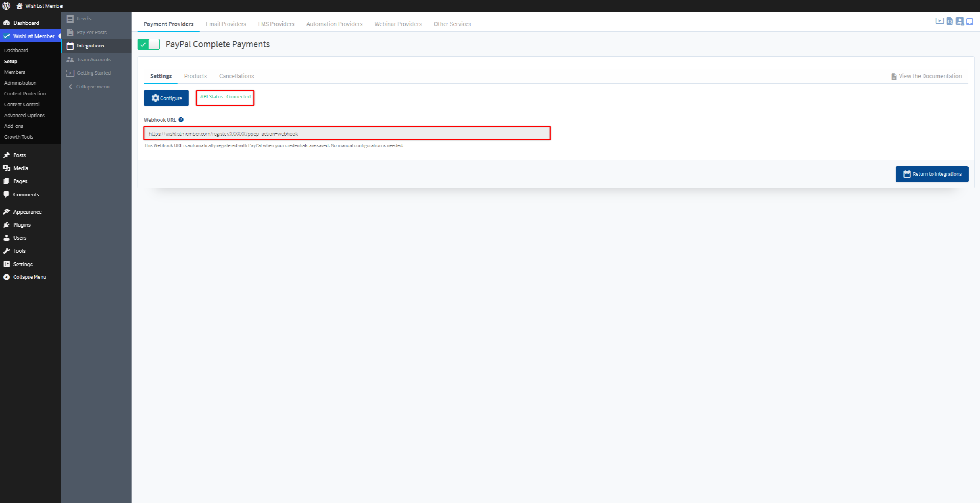Open Content Protection menu item
Viewport: 980px width, 503px height.
[25, 93]
